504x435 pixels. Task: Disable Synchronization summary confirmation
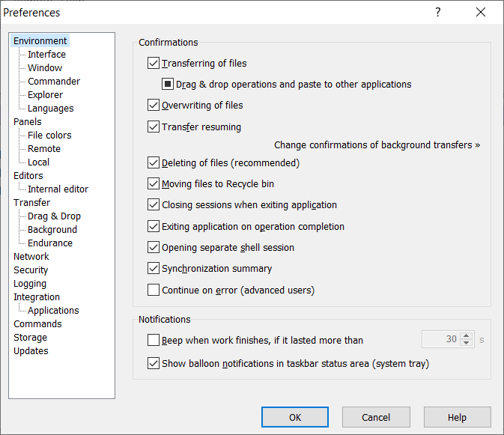(x=154, y=269)
